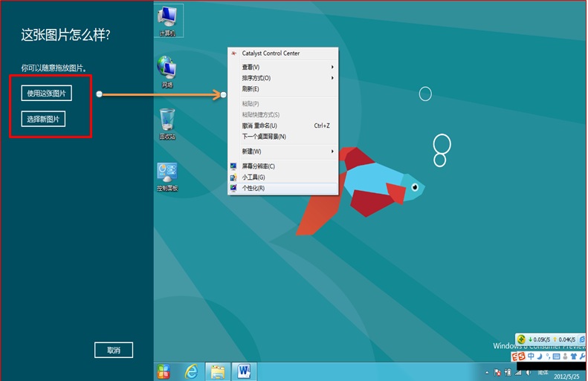Click the green 360 ball on speed widget
The width and height of the screenshot is (588, 381).
pyautogui.click(x=521, y=339)
